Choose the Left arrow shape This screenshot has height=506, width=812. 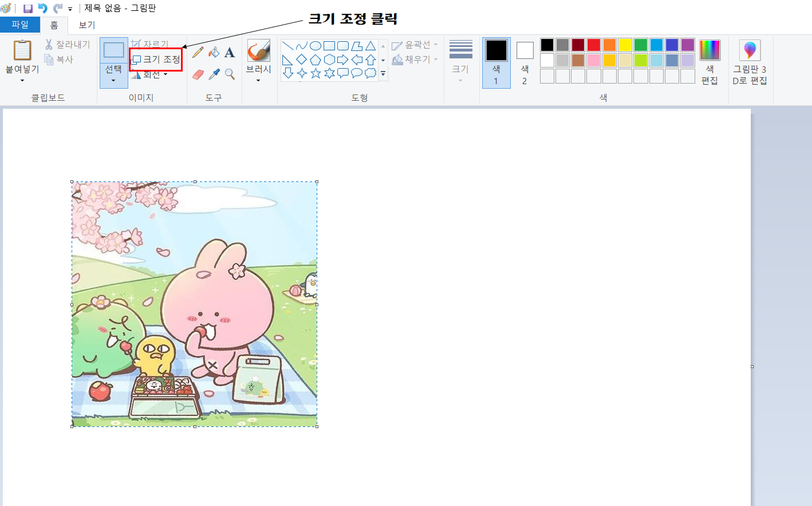click(x=357, y=60)
